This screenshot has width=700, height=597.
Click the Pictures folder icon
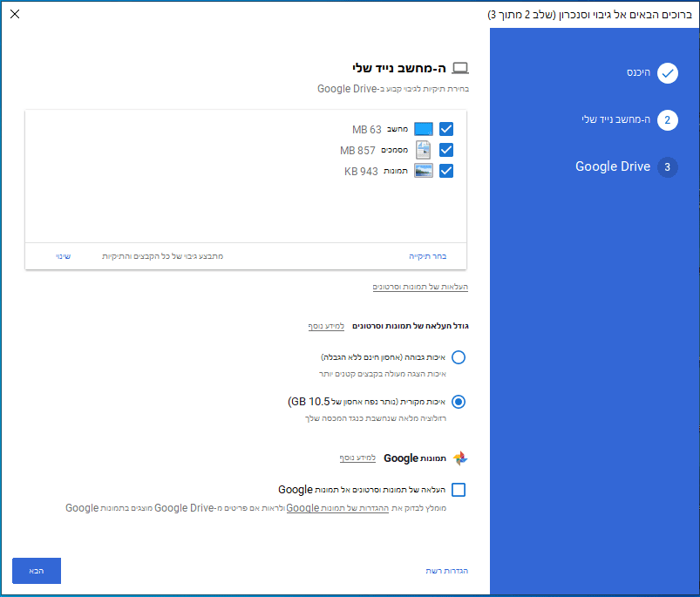pos(424,171)
